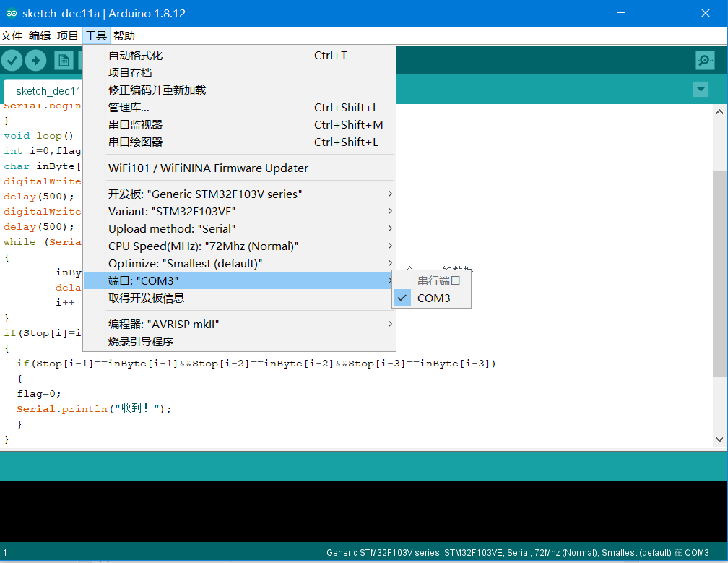Open the 编辑 menu

click(x=40, y=35)
